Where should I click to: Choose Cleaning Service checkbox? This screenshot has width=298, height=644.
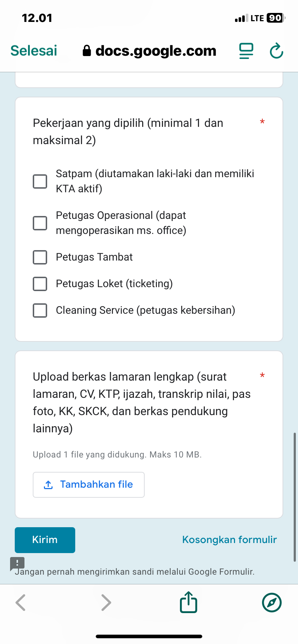point(40,310)
